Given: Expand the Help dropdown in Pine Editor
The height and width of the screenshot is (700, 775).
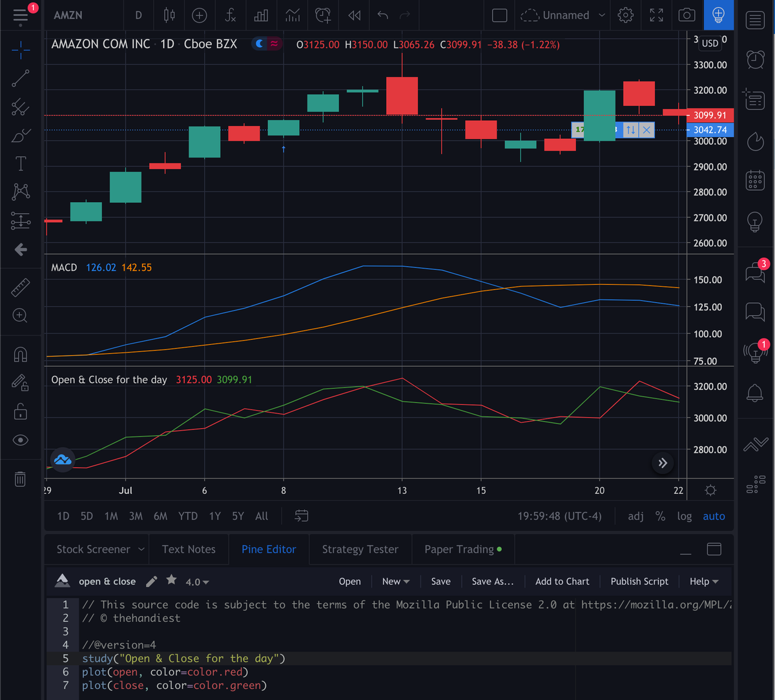Looking at the screenshot, I should [704, 581].
